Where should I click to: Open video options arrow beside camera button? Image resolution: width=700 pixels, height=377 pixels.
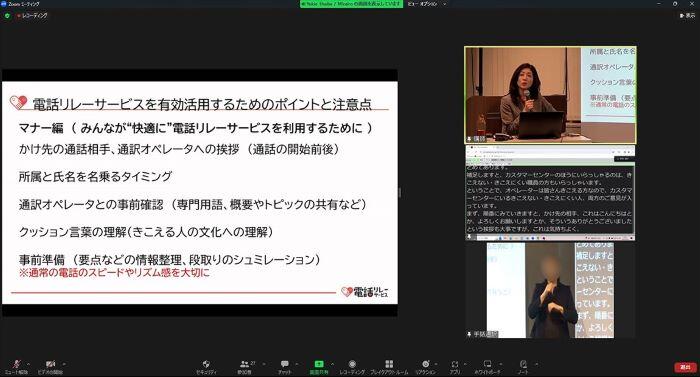click(64, 364)
